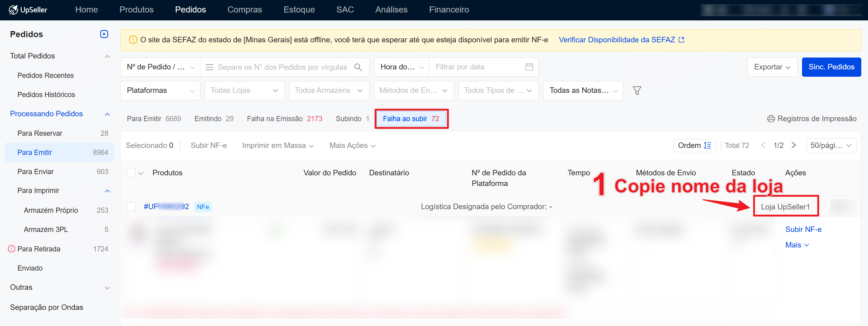Click the play icon beside Pedidos heading
Screen dimensions: 868x326
tap(104, 34)
